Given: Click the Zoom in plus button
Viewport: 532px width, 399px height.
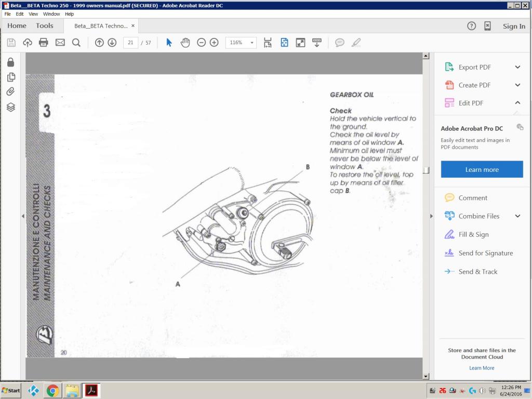Looking at the screenshot, I should (214, 43).
